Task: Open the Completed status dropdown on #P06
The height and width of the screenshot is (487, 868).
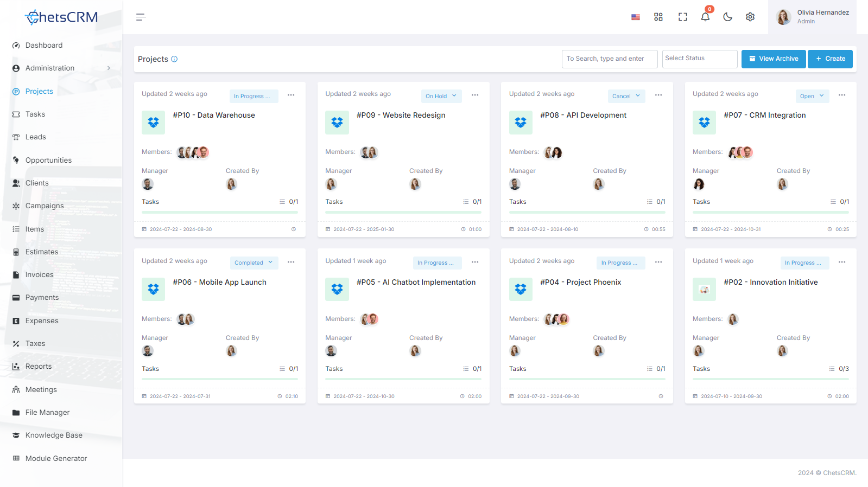Action: click(254, 262)
